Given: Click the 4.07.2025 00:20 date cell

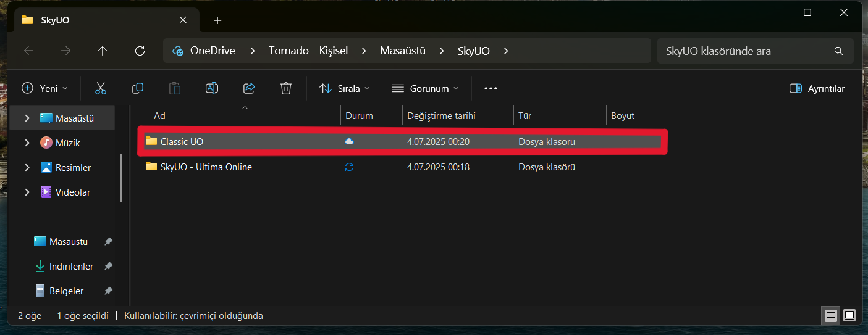Looking at the screenshot, I should pyautogui.click(x=438, y=141).
